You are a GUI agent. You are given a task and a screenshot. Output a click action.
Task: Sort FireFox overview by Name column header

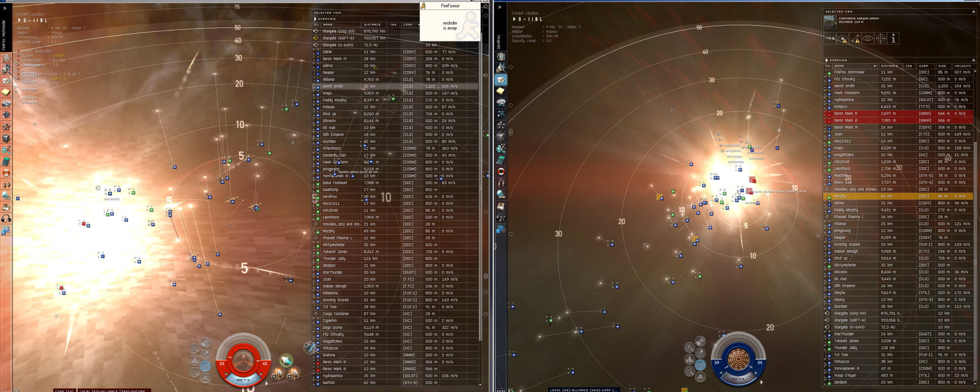[x=341, y=24]
